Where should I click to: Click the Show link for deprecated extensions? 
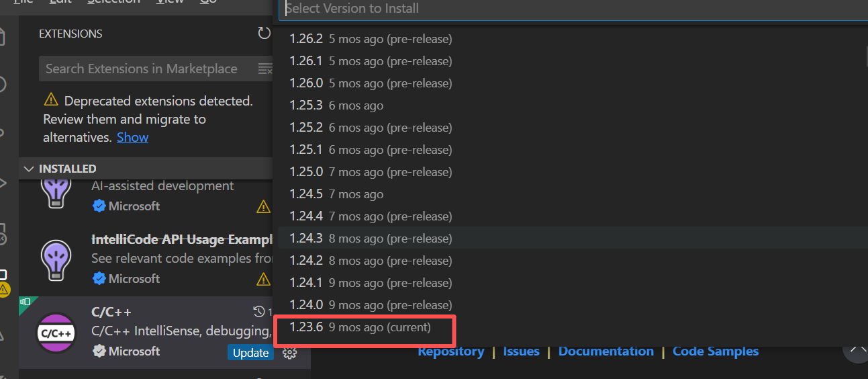coord(132,137)
